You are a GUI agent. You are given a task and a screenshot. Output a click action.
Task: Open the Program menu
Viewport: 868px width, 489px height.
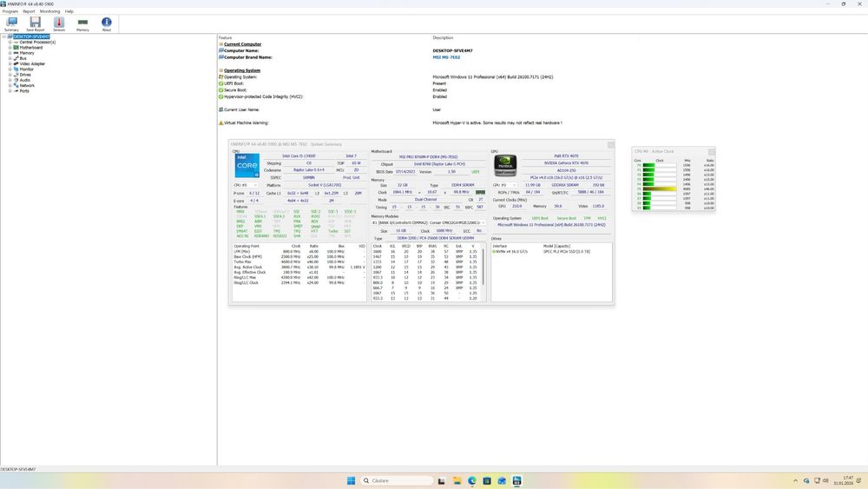tap(10, 11)
